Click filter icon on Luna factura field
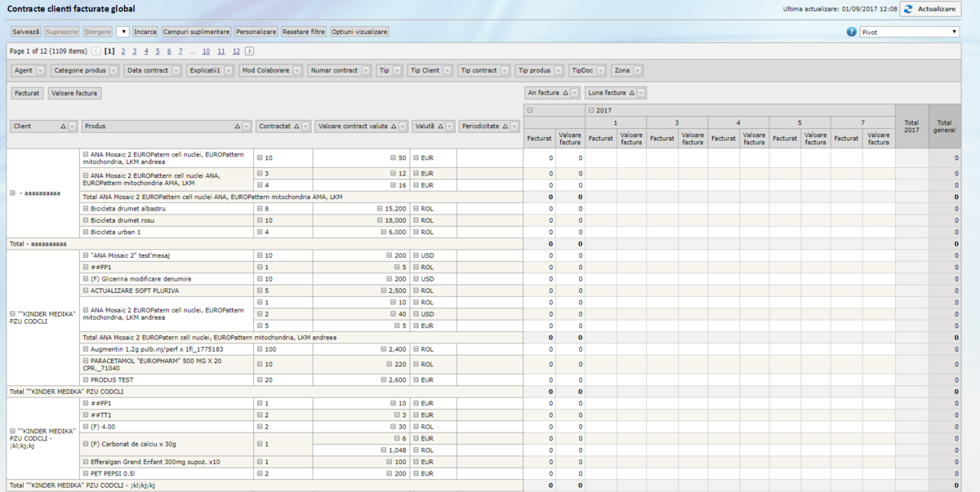 (640, 93)
